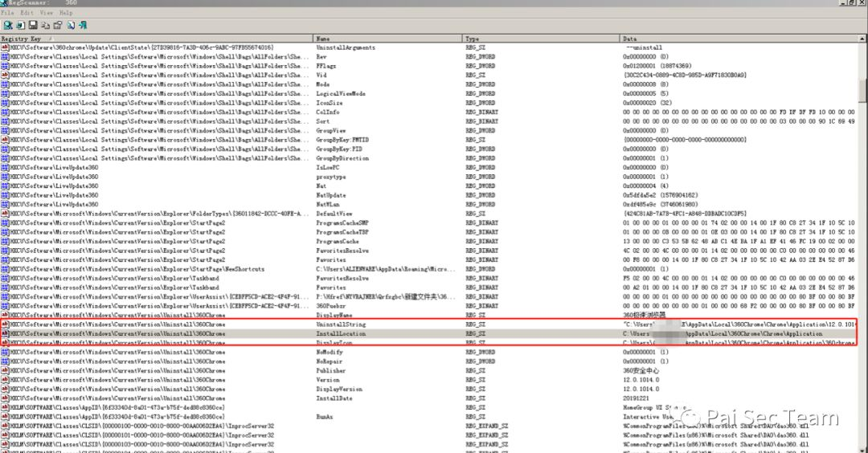
Task: Click the icon of the DefaultView row
Action: (5, 214)
